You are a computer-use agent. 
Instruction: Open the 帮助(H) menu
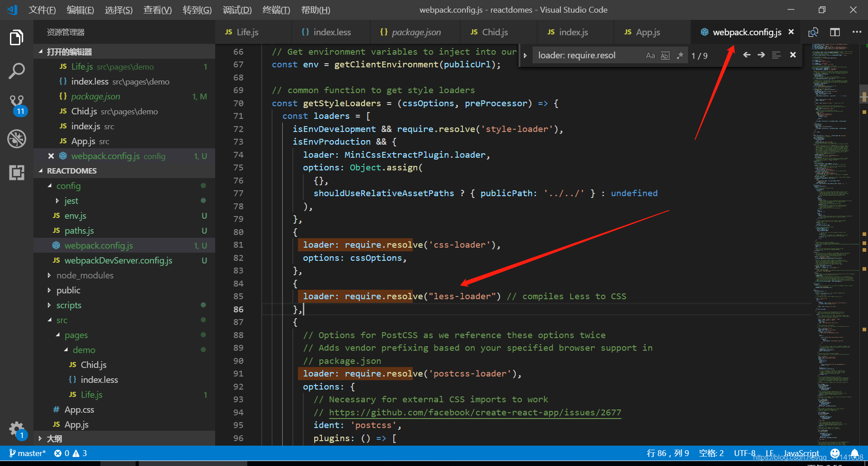tap(316, 10)
